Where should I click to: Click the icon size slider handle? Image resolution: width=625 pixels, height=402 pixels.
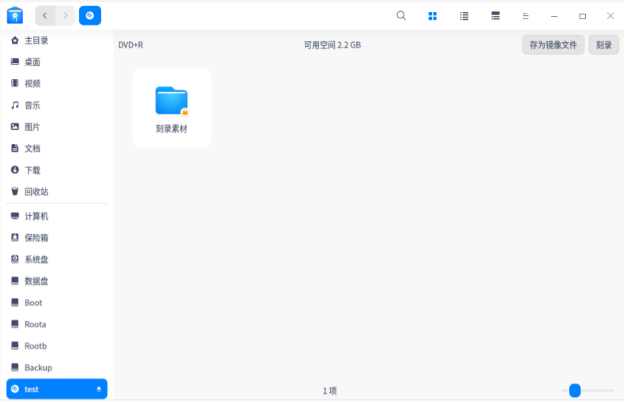click(x=574, y=390)
